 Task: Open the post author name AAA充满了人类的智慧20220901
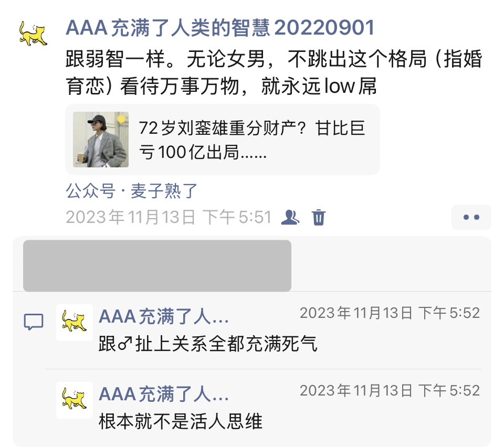click(x=220, y=28)
